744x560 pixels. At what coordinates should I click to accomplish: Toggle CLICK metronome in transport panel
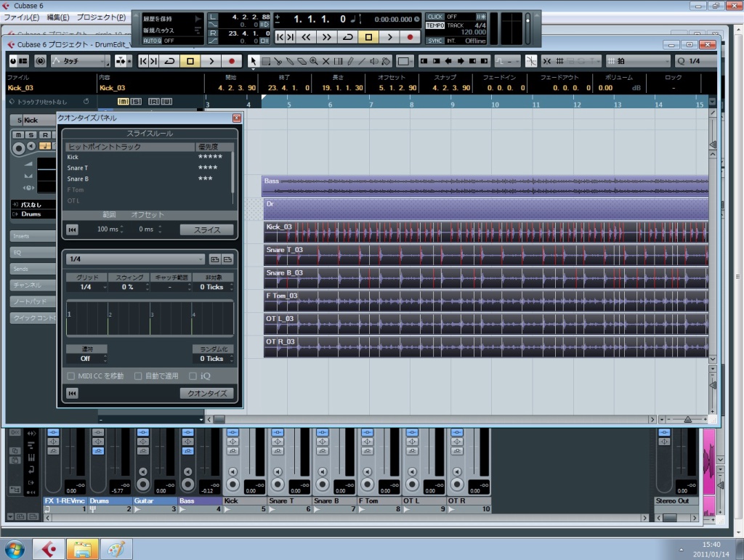point(435,17)
